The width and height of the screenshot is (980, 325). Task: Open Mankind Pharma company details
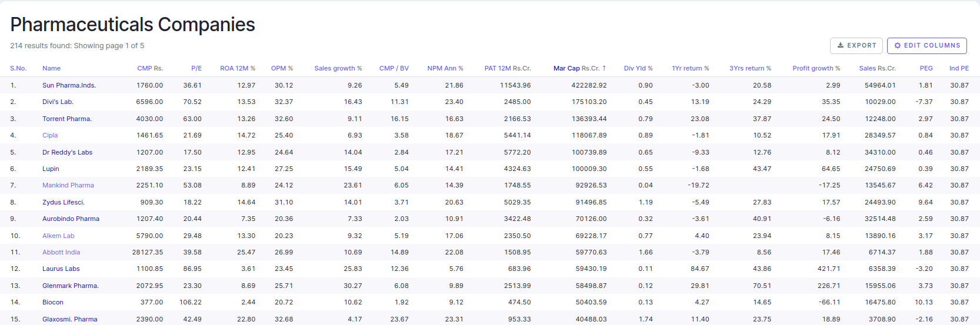[x=68, y=185]
